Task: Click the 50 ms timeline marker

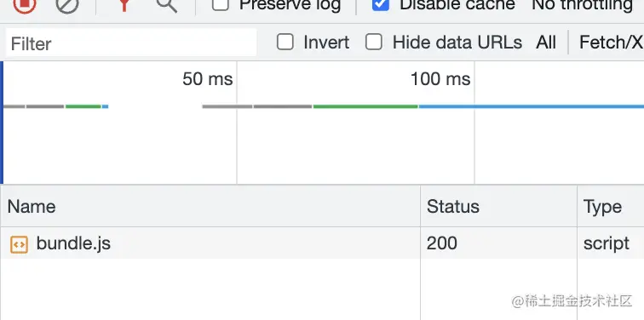Action: [x=207, y=79]
